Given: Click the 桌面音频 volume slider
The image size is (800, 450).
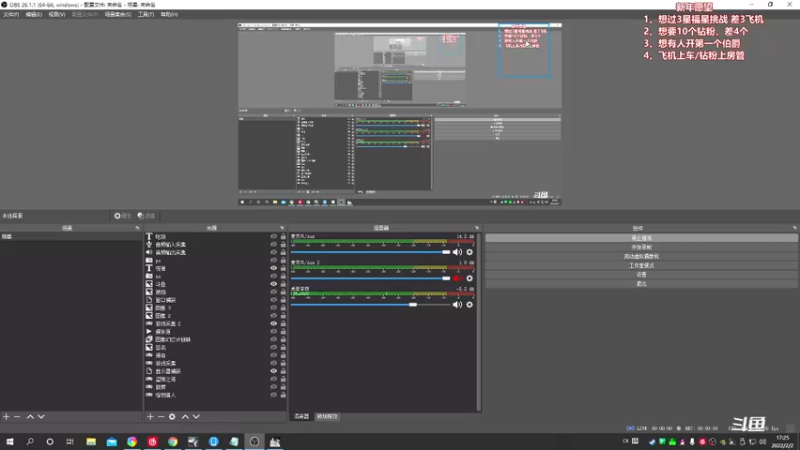Looking at the screenshot, I should [370, 305].
